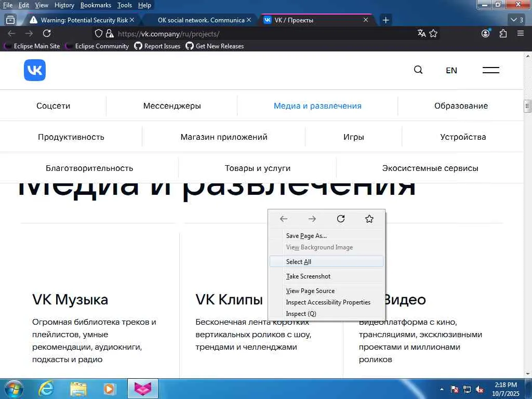Click the translate page icon in address bar

421,33
